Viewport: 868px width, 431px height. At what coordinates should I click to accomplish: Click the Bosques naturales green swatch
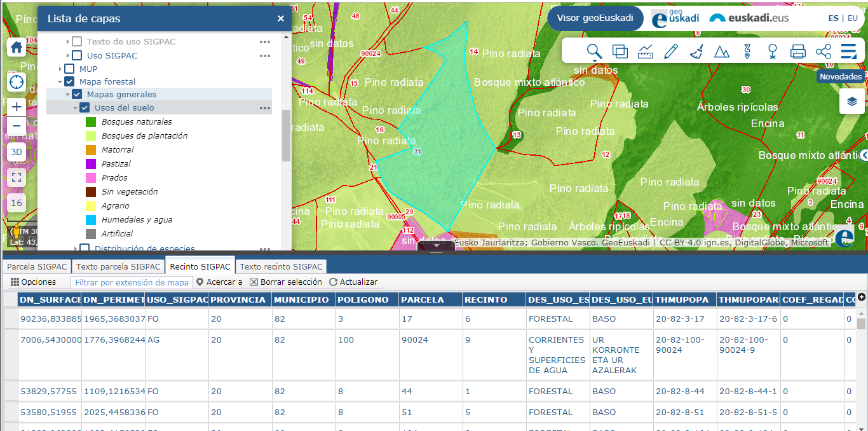tap(91, 122)
